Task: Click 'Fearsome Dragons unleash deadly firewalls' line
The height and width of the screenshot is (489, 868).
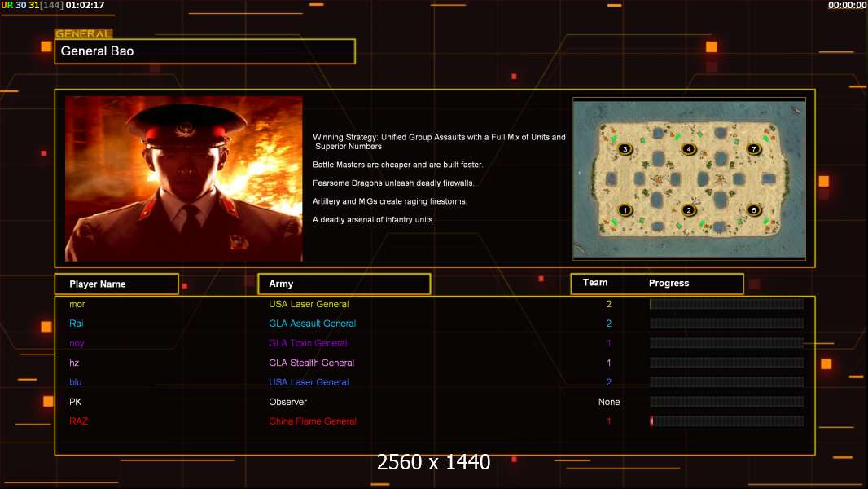Action: 393,183
